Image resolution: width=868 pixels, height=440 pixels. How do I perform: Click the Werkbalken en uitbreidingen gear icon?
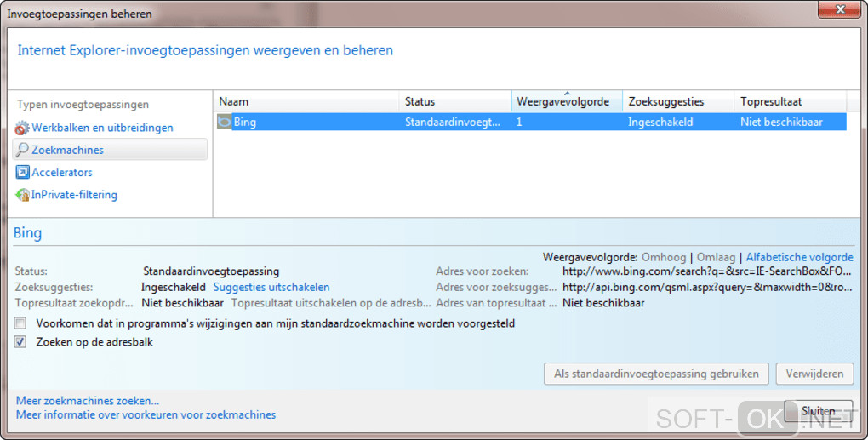coord(21,129)
